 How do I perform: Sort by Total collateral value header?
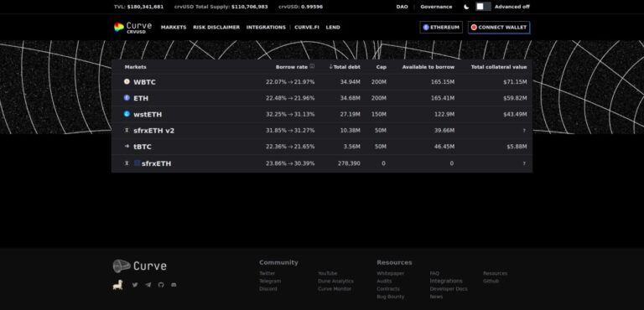(x=499, y=67)
